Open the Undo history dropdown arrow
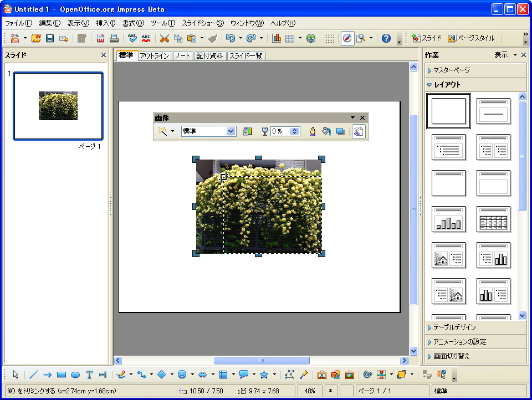Image resolution: width=532 pixels, height=400 pixels. (241, 38)
